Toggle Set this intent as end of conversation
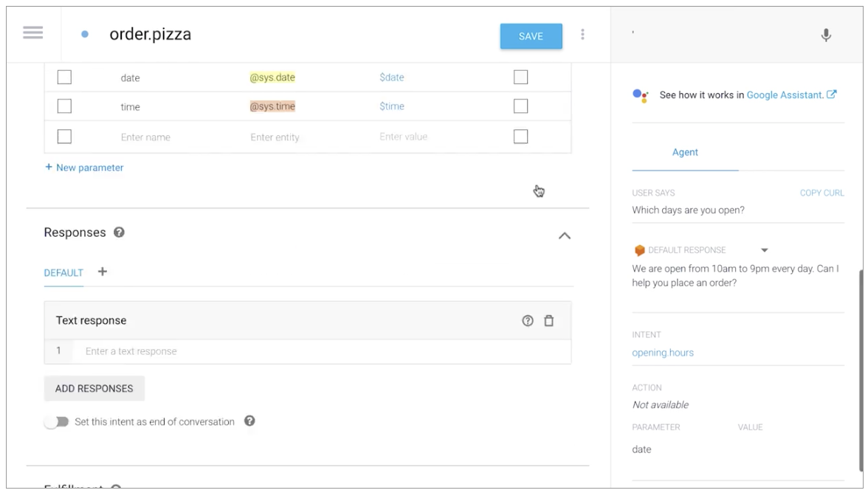The width and height of the screenshot is (868, 493). [56, 422]
